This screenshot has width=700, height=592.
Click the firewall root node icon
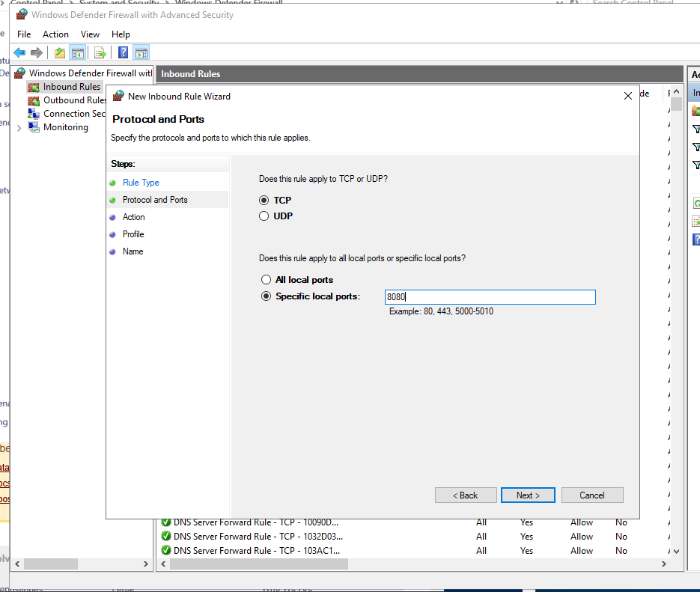pyautogui.click(x=19, y=73)
